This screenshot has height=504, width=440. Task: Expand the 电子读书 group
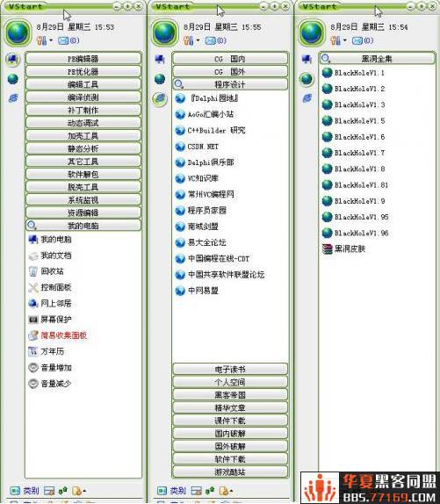coord(230,370)
